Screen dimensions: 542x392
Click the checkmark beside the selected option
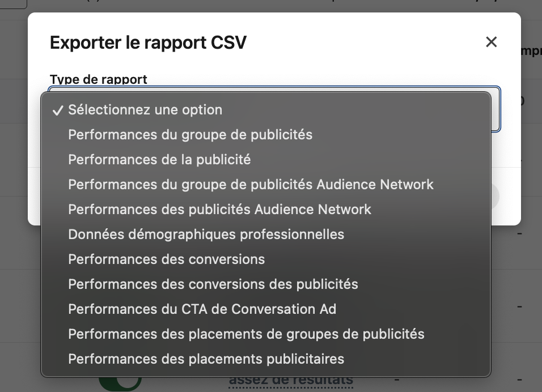point(57,109)
